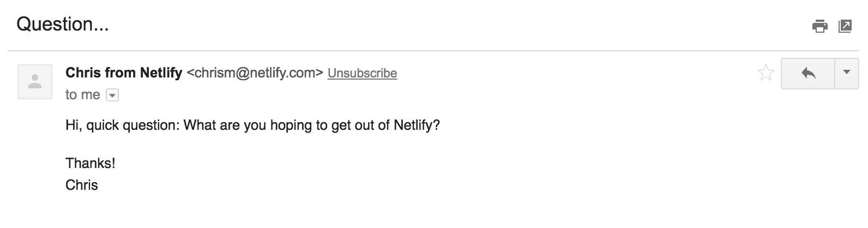Click the word "What" in the question
This screenshot has height=228, width=868.
[x=200, y=125]
